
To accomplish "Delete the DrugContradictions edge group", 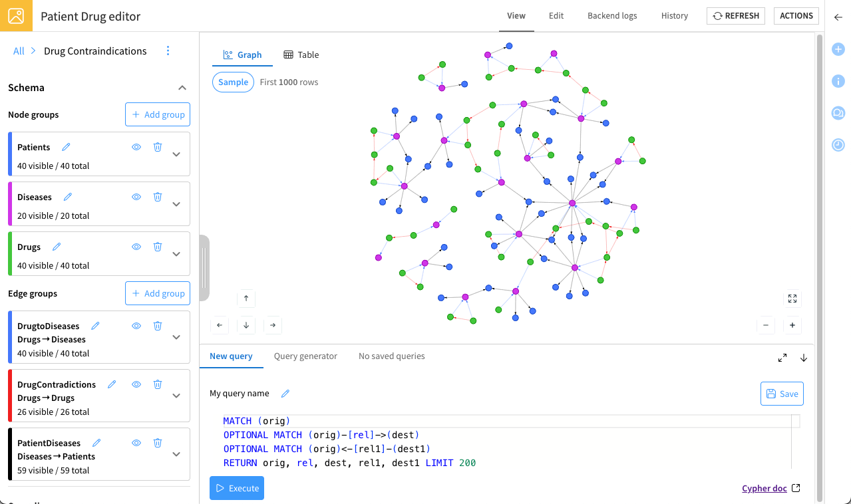I will (x=158, y=384).
